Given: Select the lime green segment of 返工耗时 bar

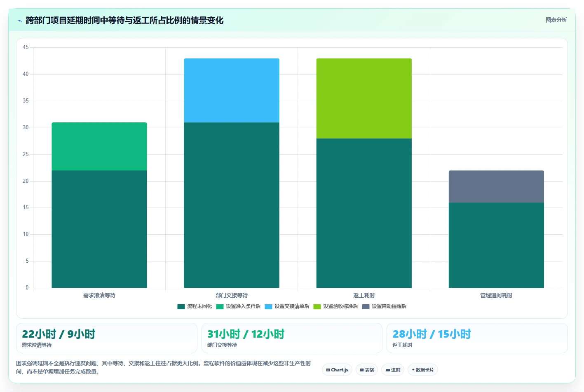Looking at the screenshot, I should tap(364, 98).
